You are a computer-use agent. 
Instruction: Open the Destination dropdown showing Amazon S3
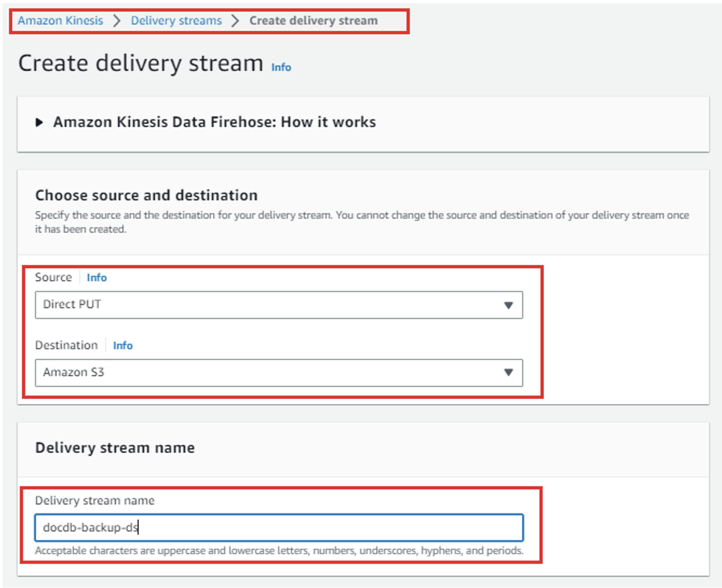pos(279,373)
